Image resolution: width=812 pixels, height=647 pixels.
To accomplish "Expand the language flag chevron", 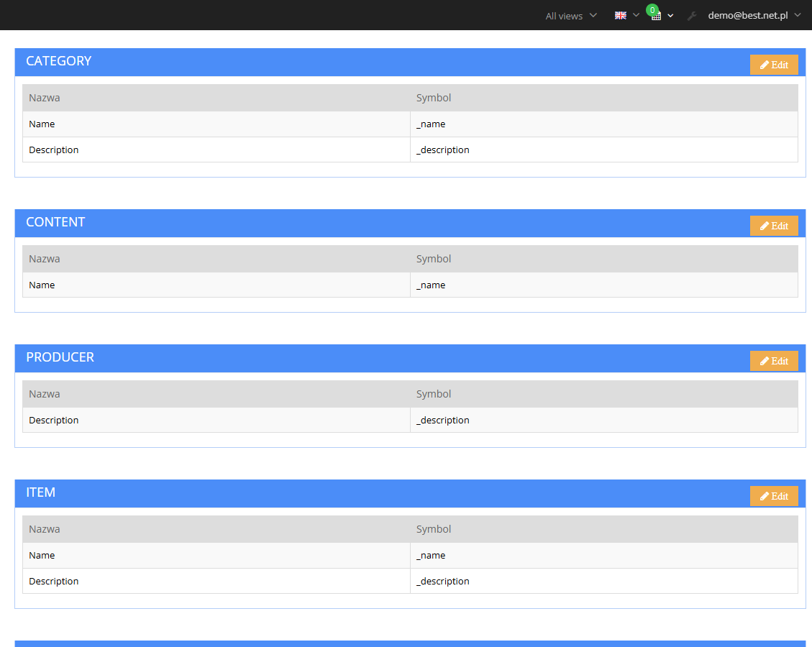I will click(636, 15).
